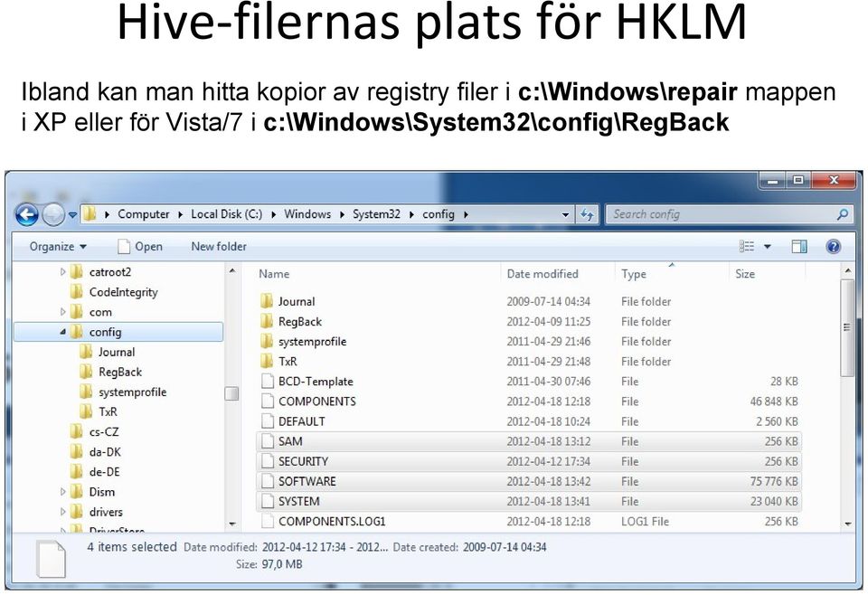Viewport: 868px width, 595px height.
Task: Click the folder icon in address bar
Action: pos(90,214)
